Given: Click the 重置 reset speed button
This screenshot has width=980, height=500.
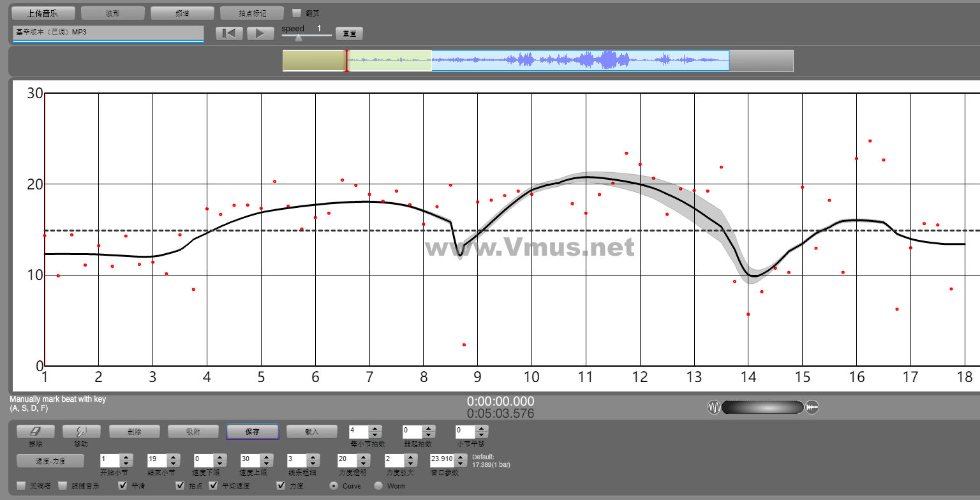Looking at the screenshot, I should [x=349, y=34].
